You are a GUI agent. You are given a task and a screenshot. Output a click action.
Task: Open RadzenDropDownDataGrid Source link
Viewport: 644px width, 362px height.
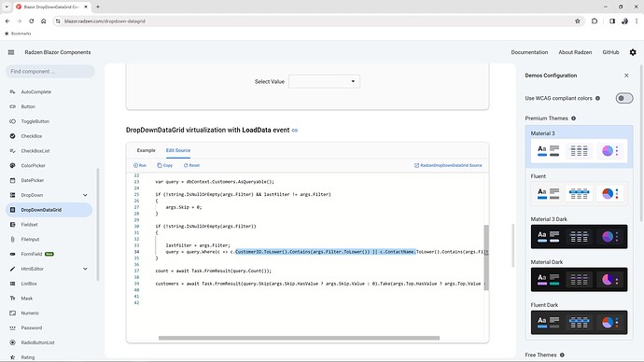[x=448, y=165]
